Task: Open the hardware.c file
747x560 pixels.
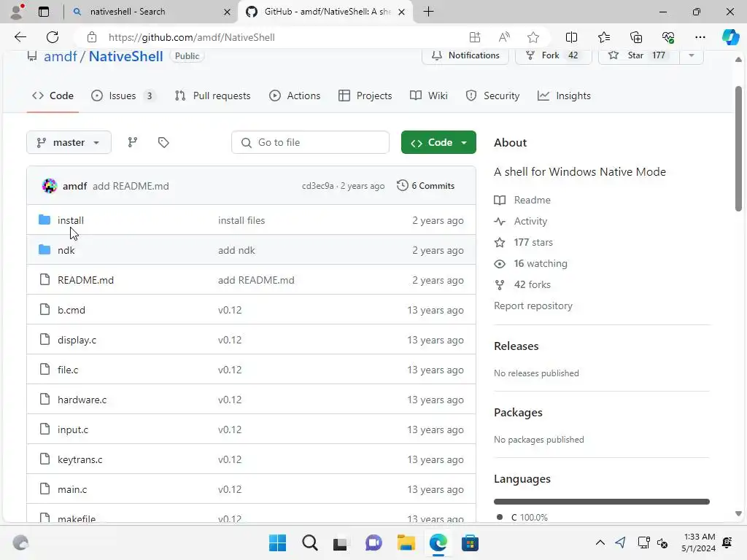Action: click(x=82, y=400)
